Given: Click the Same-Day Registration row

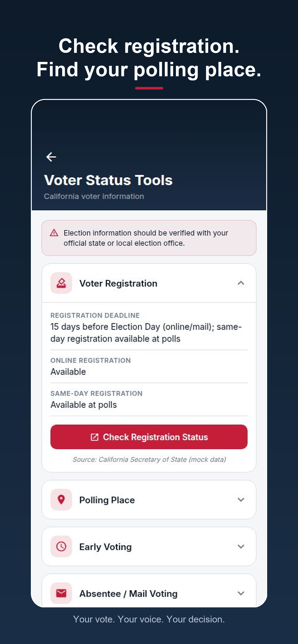Looking at the screenshot, I should 149,399.
